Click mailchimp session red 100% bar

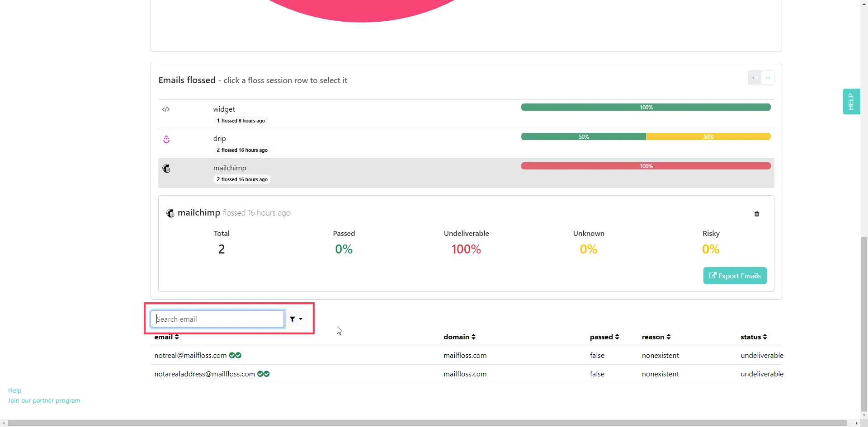646,166
